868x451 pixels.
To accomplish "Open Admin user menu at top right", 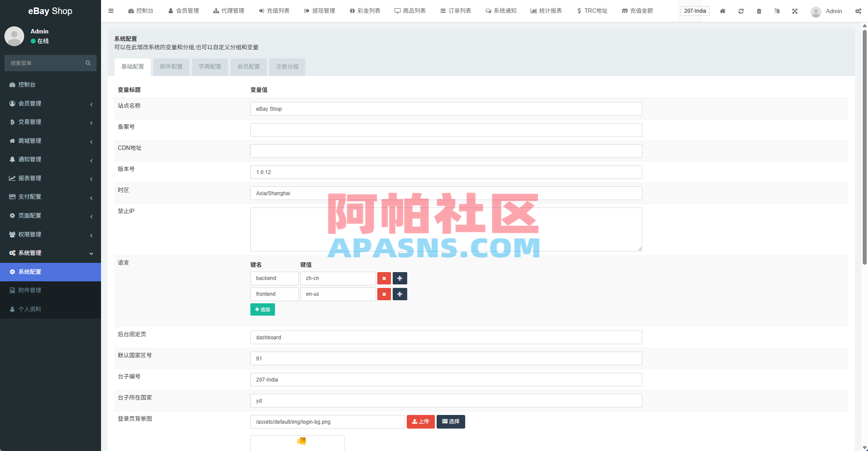I will (x=826, y=11).
